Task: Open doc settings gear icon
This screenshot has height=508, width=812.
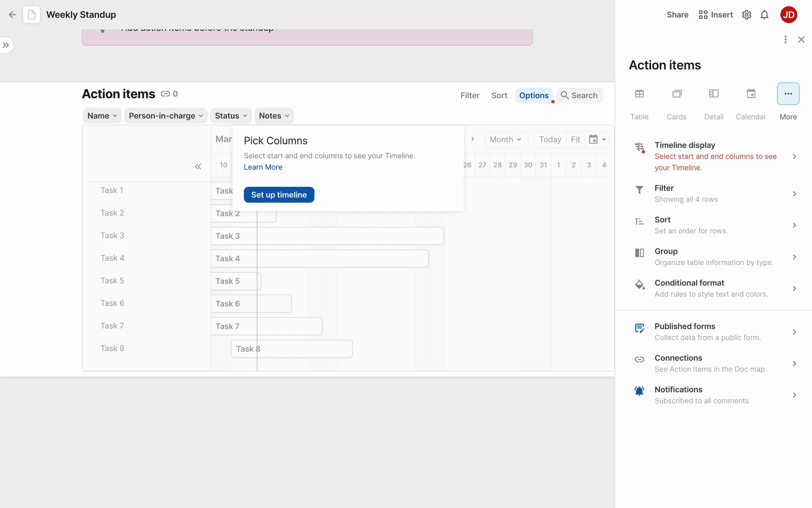Action: [746, 15]
